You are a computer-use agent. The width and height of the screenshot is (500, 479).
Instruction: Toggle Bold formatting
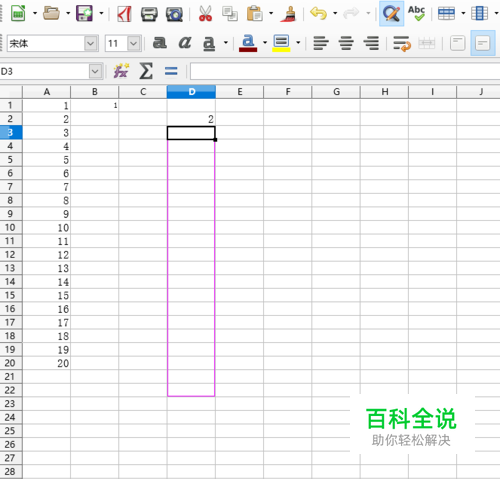coord(160,43)
